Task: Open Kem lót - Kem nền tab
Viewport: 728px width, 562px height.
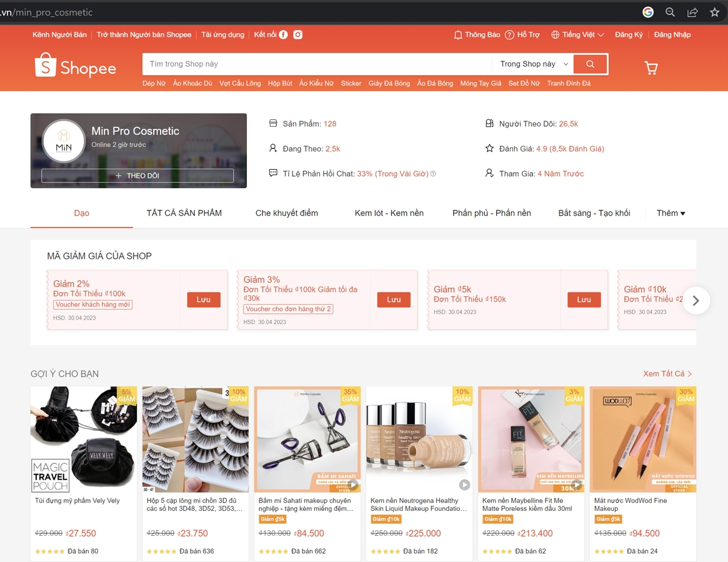Action: pos(389,213)
